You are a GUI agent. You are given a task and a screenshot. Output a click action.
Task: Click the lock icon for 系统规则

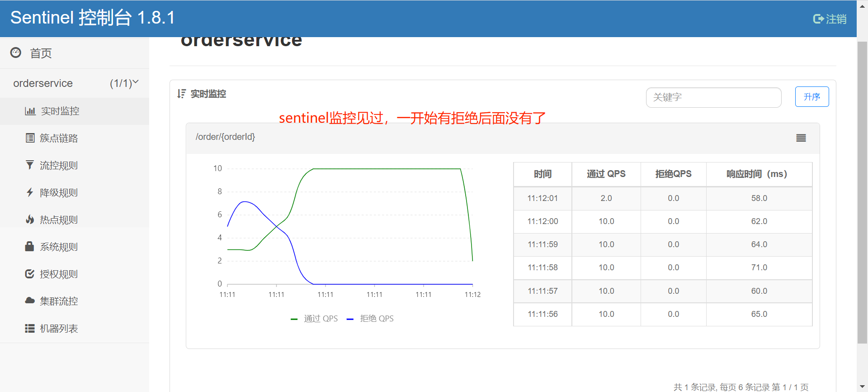(x=29, y=247)
